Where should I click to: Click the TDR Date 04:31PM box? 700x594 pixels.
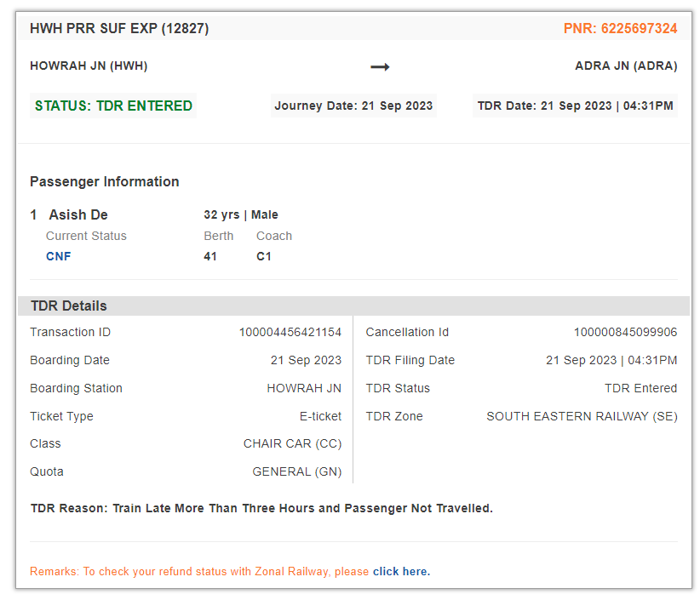(x=575, y=106)
